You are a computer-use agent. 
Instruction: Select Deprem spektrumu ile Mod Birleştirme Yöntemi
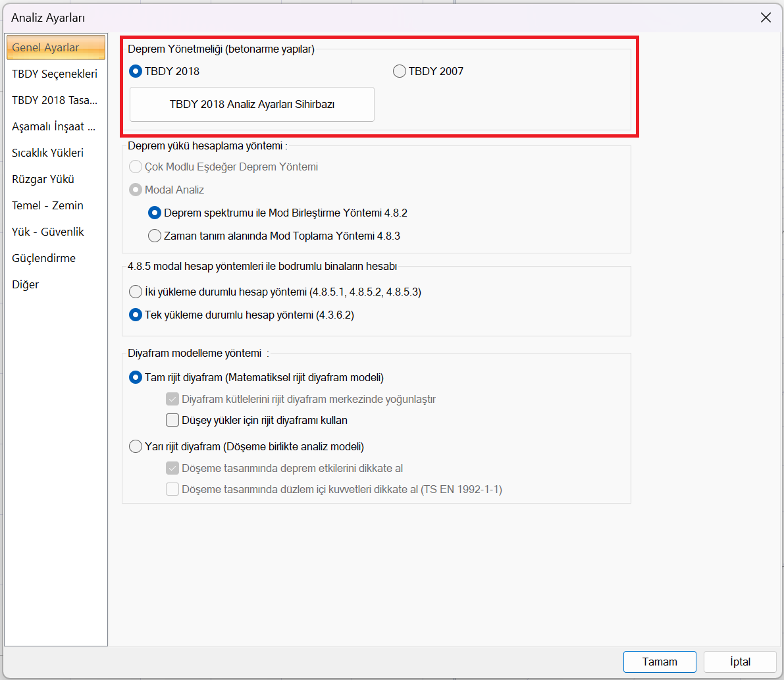[x=155, y=213]
